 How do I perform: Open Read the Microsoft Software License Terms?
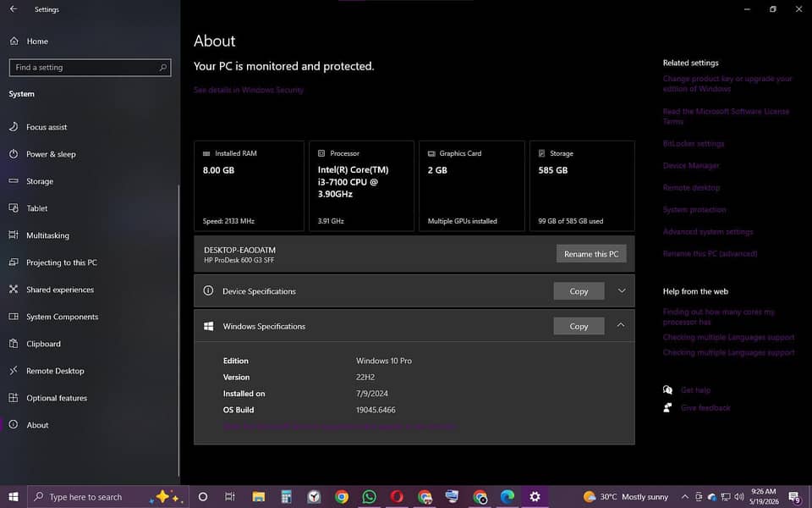point(726,116)
